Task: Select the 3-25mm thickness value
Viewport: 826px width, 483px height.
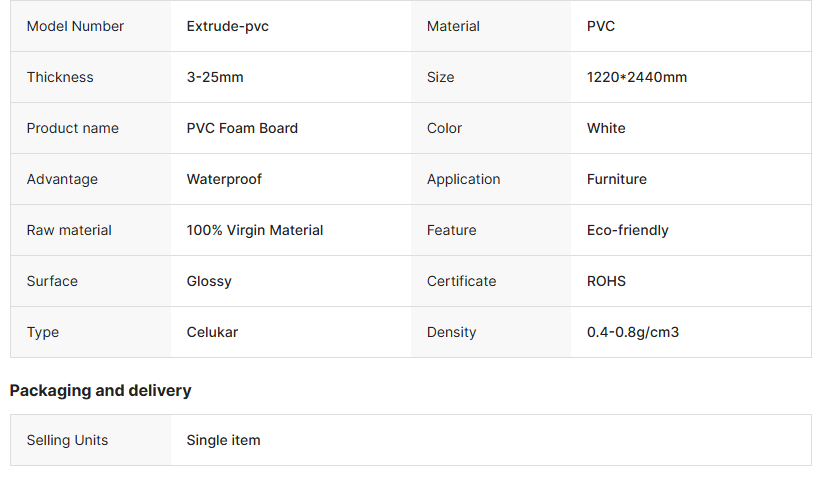Action: pos(215,77)
